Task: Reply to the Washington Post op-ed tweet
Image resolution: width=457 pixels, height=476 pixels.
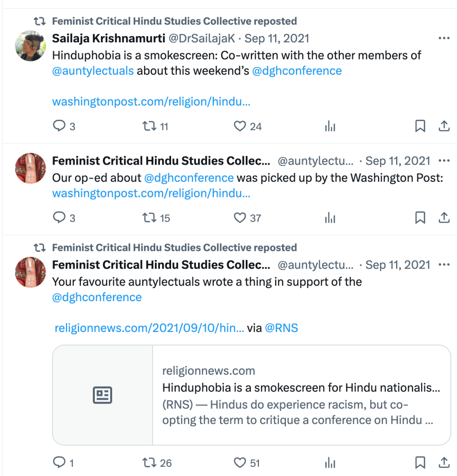Action: point(60,218)
